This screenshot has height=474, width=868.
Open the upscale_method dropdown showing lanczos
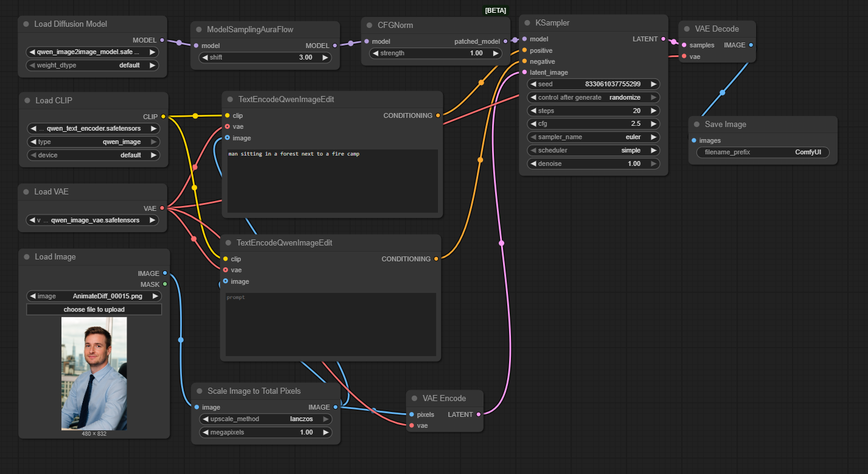tap(266, 419)
